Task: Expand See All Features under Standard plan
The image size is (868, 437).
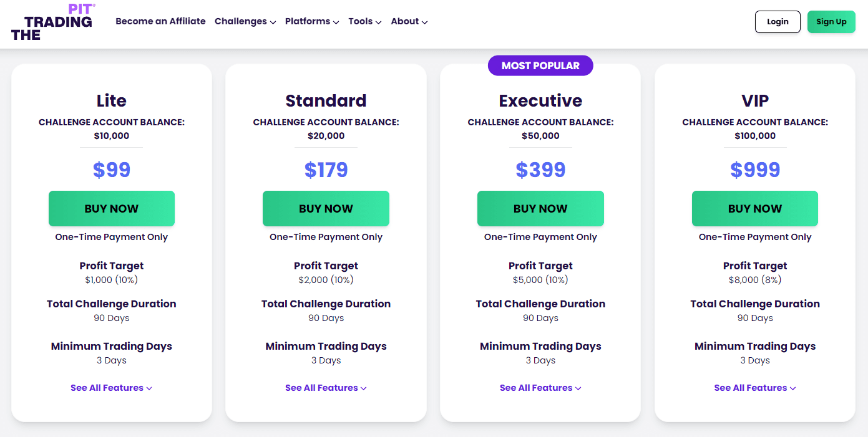Action: [326, 387]
